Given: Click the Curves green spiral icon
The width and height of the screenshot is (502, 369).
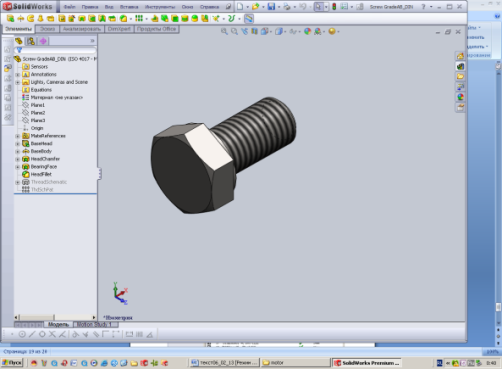Looking at the screenshot, I should 232,18.
